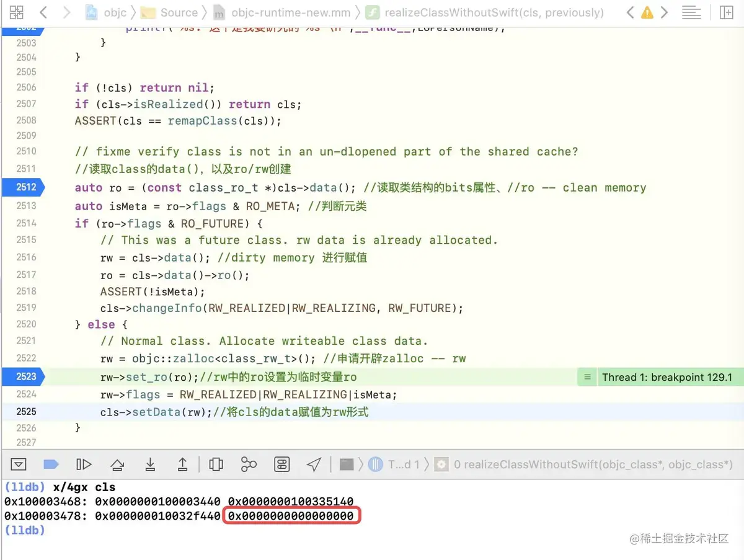Open Debug Memory Graph
744x560 pixels.
(x=249, y=464)
